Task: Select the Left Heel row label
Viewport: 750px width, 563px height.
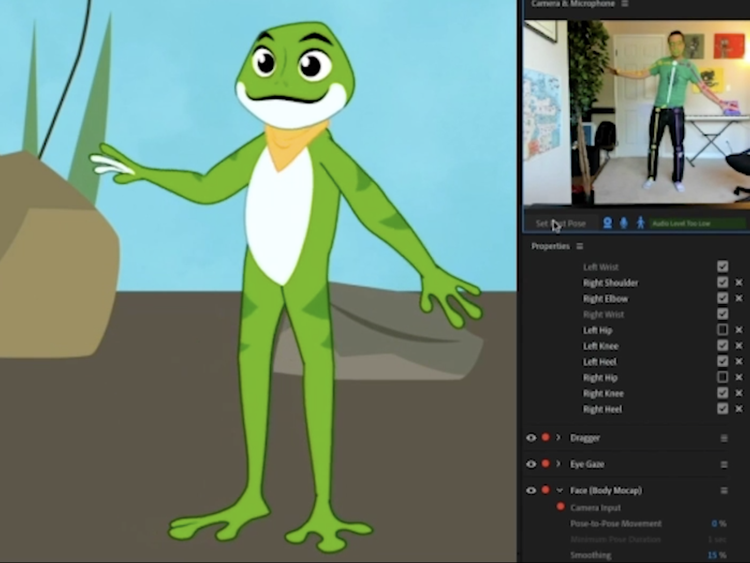Action: click(x=600, y=362)
